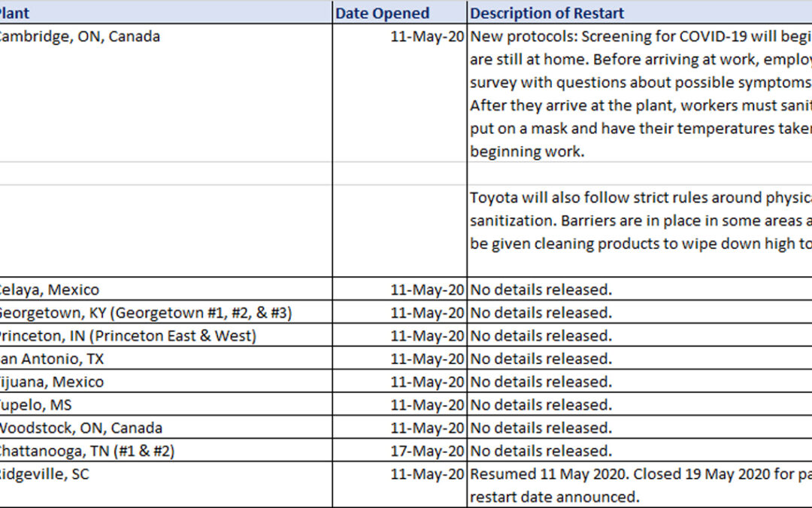Click the Plant column header cell

[x=165, y=13]
